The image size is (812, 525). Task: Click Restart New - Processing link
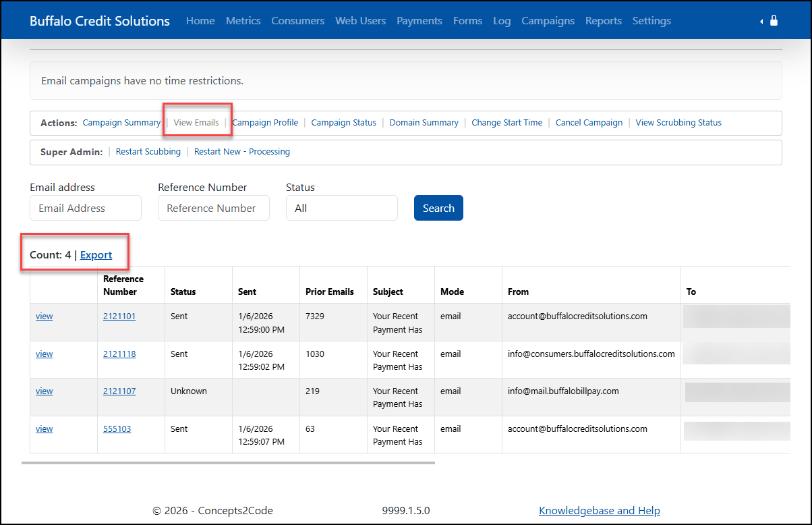242,152
